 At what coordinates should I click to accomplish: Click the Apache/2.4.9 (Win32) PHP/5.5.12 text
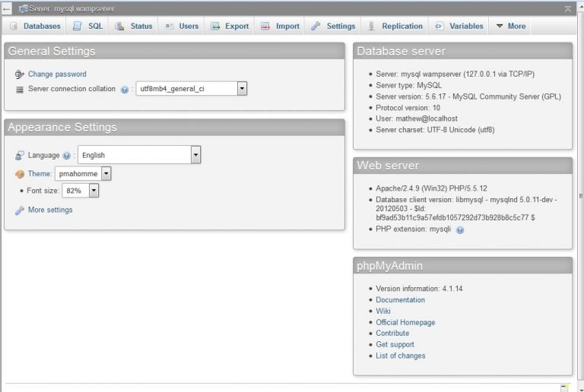(431, 188)
